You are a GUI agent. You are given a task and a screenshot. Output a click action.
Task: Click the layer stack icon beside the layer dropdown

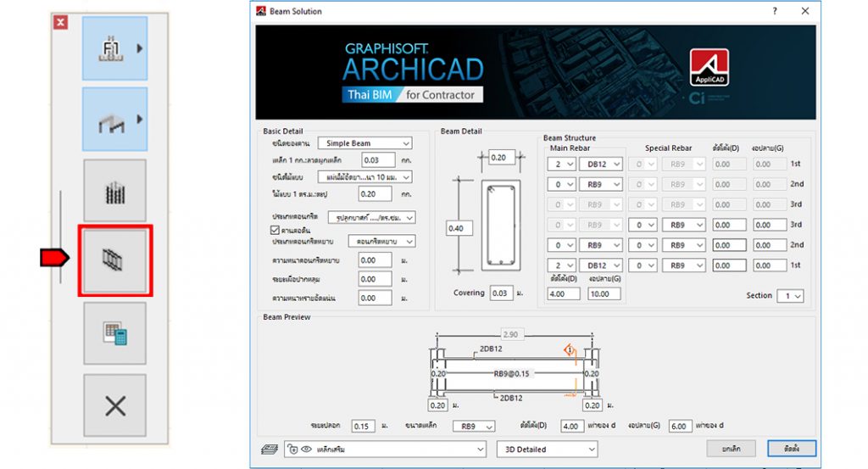(x=270, y=449)
